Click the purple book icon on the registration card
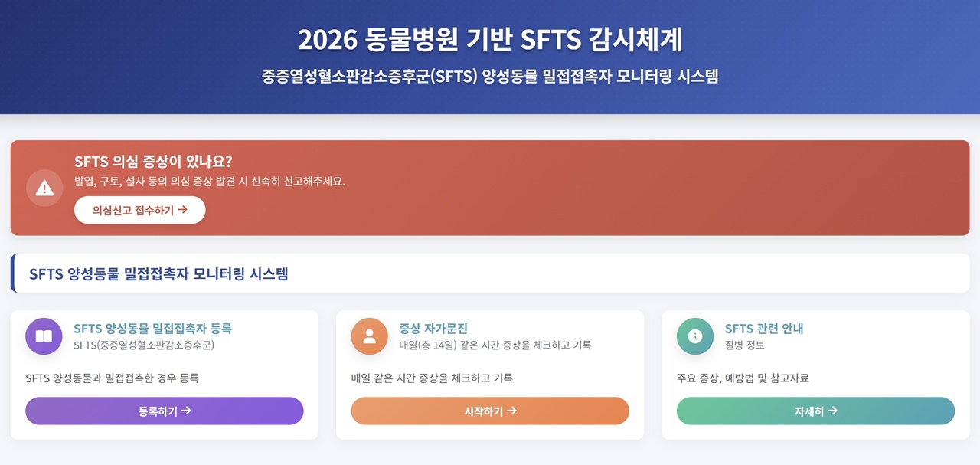The height and width of the screenshot is (465, 980). pyautogui.click(x=44, y=336)
